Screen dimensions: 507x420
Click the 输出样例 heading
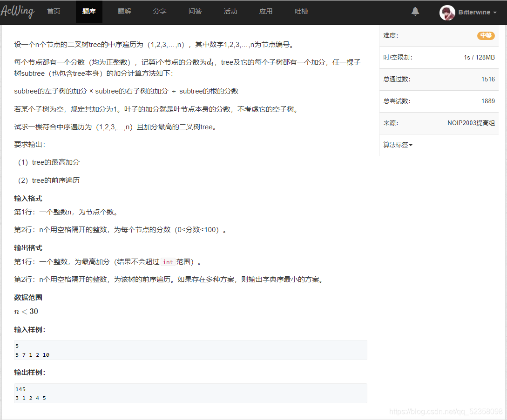point(30,373)
